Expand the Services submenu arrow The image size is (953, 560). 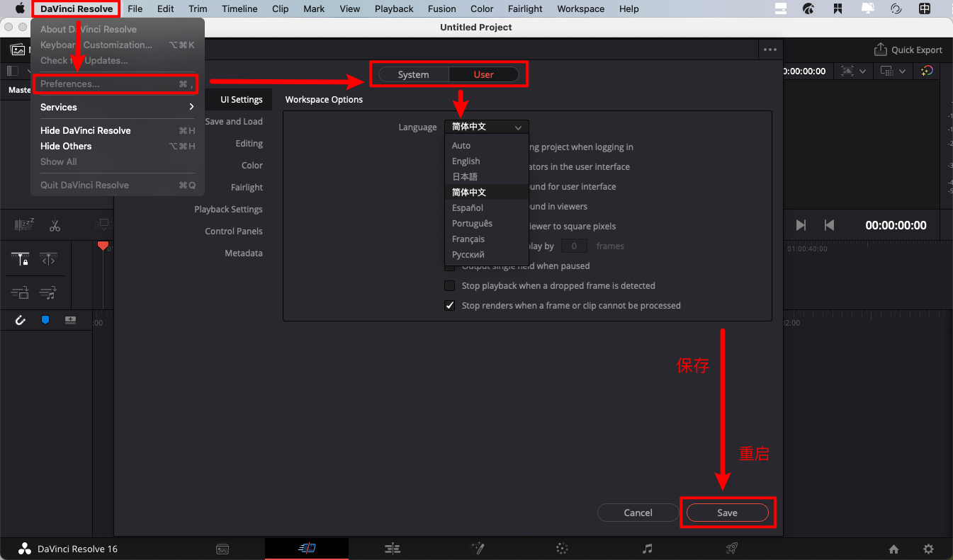click(191, 107)
